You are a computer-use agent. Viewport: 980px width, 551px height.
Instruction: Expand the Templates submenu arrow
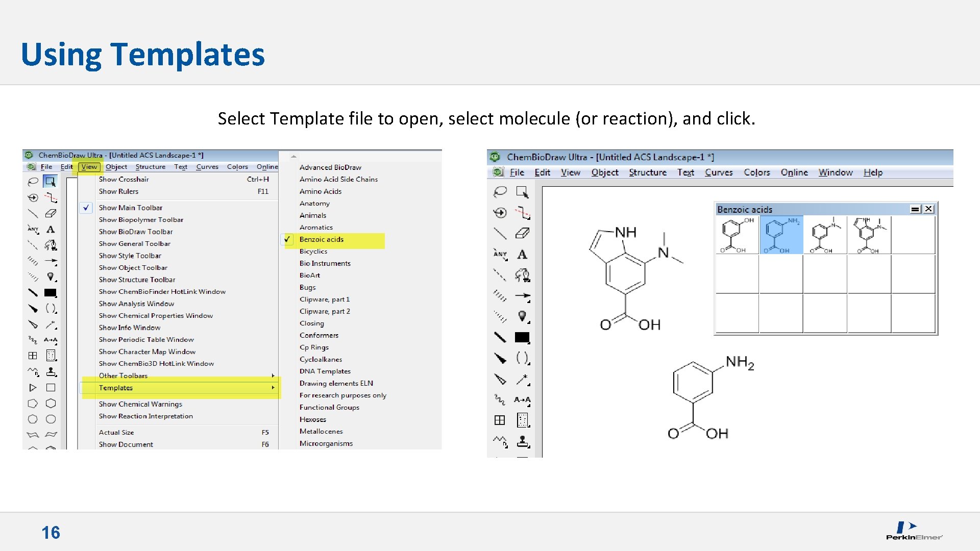pyautogui.click(x=273, y=388)
